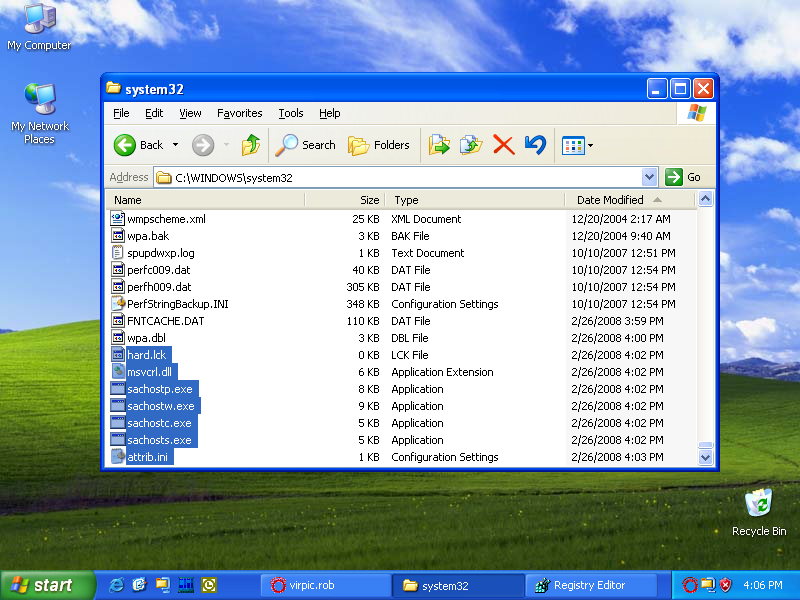The width and height of the screenshot is (800, 600).
Task: Click the Undo toolbar icon
Action: point(535,145)
